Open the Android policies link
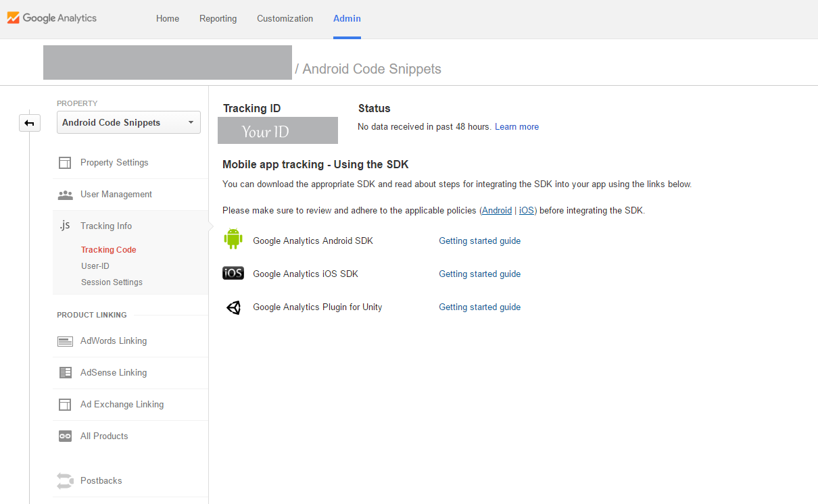Image resolution: width=818 pixels, height=504 pixels. pyautogui.click(x=497, y=211)
